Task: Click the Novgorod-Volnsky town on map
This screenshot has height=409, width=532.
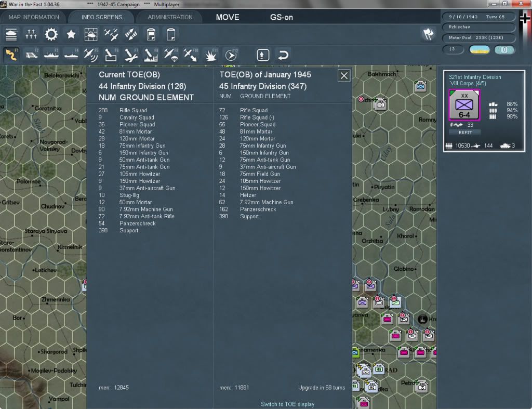Action: click(x=54, y=146)
